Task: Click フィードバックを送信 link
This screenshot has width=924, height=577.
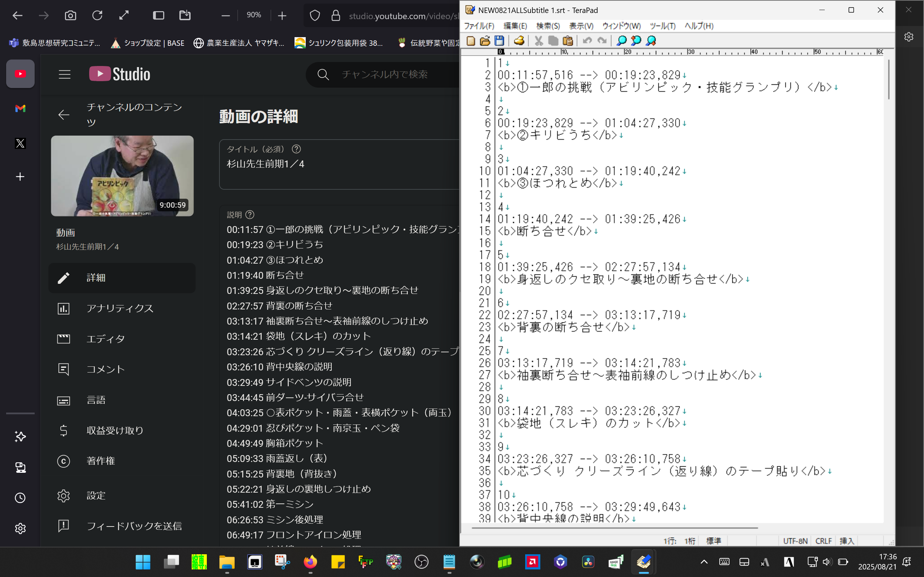Action: (x=134, y=526)
